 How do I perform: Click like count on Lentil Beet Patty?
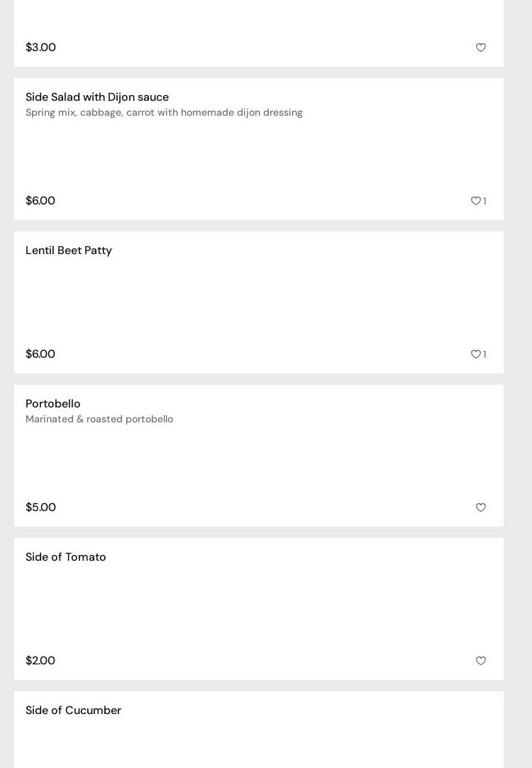(485, 355)
